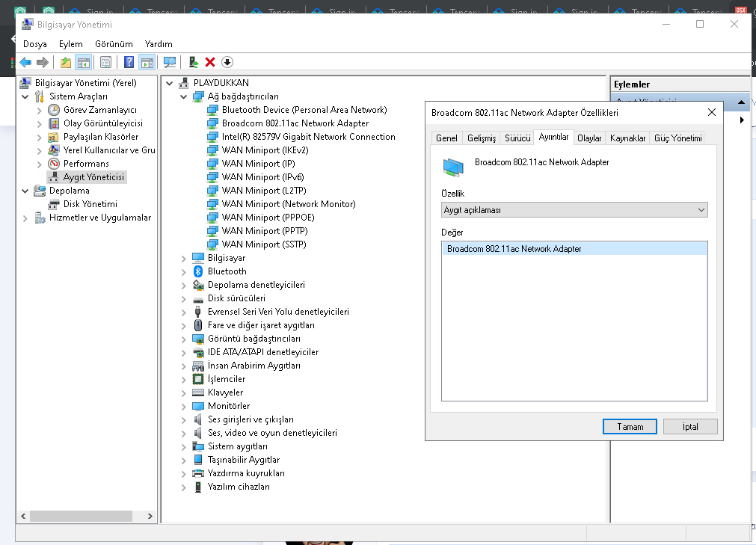Click the red X uninstall device icon

[210, 62]
